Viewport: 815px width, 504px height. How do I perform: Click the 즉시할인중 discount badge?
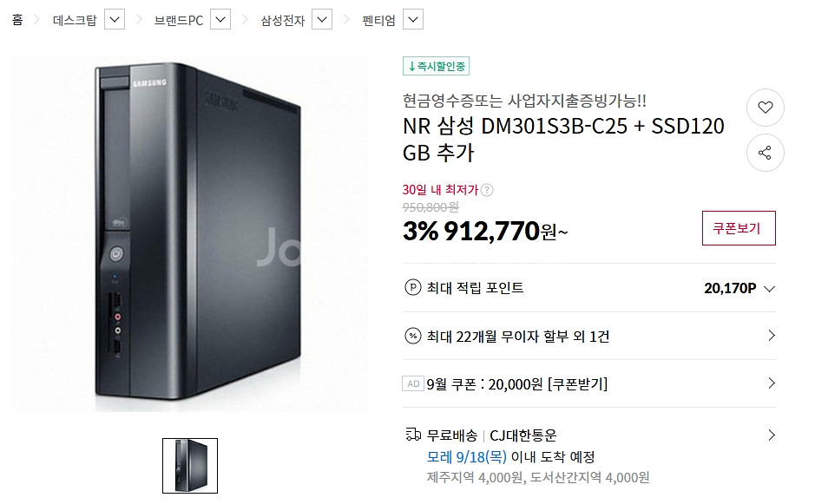tap(436, 66)
